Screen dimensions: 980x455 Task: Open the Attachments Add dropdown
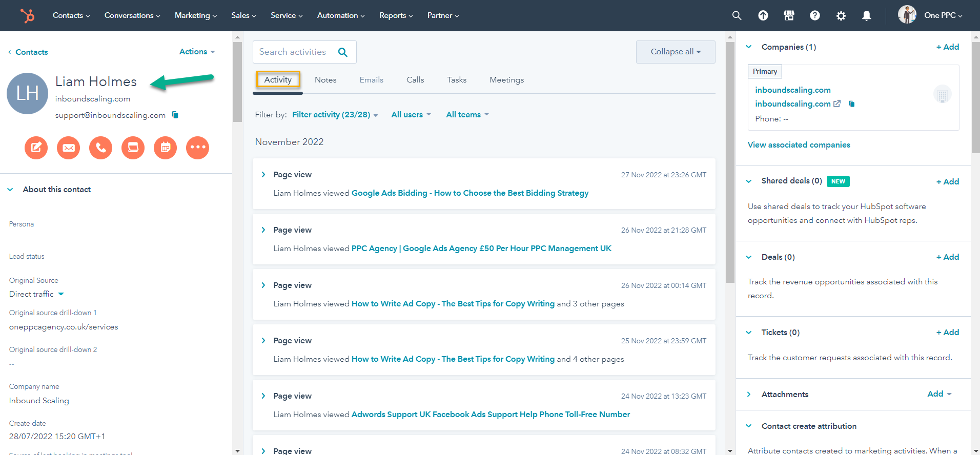[x=940, y=394]
